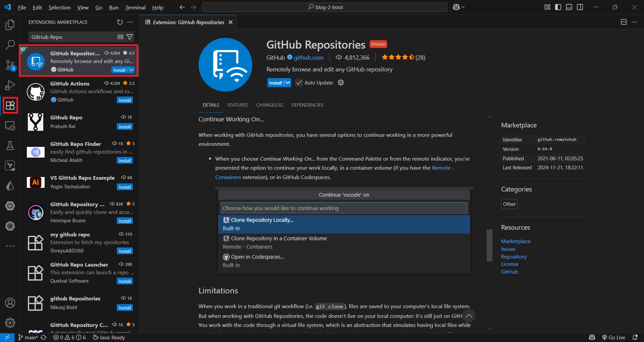Open the Copilot dropdown chevron in title bar
644x342 pixels.
[463, 7]
